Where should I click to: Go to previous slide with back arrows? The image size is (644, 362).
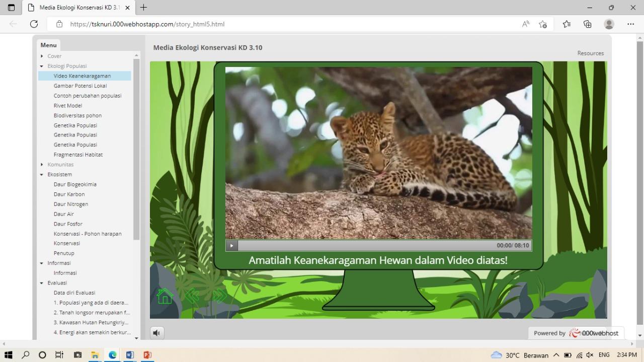click(192, 296)
